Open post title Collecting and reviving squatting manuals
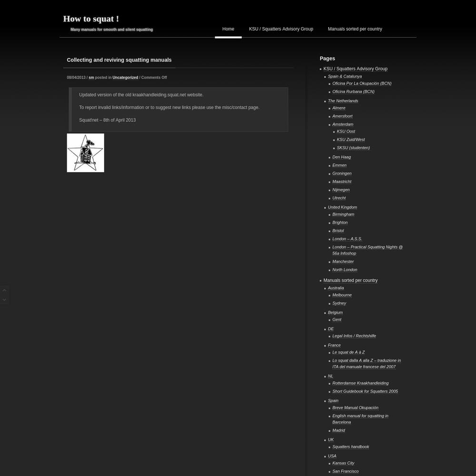Screen dimensions: 476x476 [119, 60]
